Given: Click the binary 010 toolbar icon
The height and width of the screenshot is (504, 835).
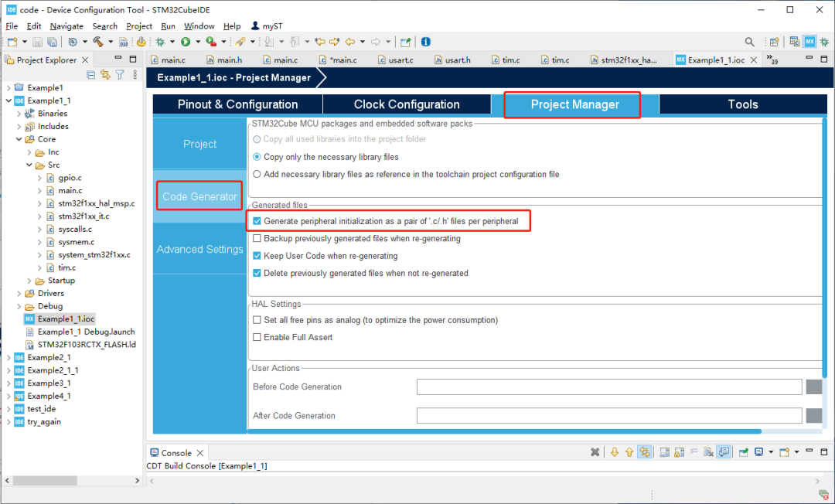Looking at the screenshot, I should tap(124, 42).
